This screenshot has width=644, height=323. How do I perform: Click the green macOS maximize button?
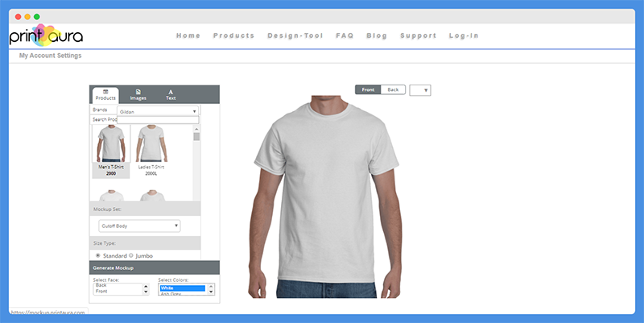36,17
